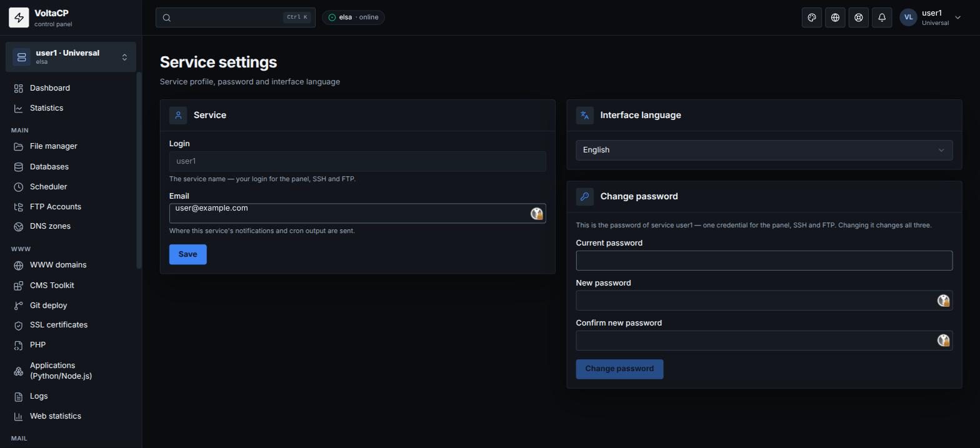Click password manager icon in Email field

(537, 214)
